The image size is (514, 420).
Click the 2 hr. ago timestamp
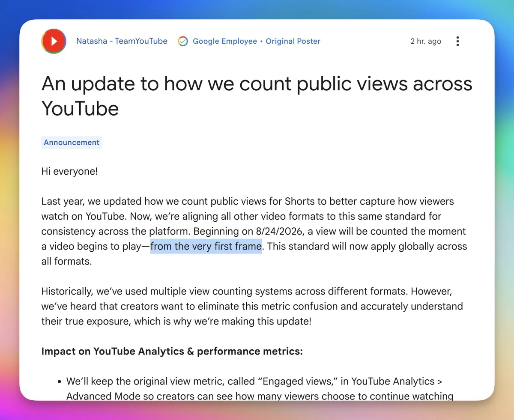coord(426,41)
